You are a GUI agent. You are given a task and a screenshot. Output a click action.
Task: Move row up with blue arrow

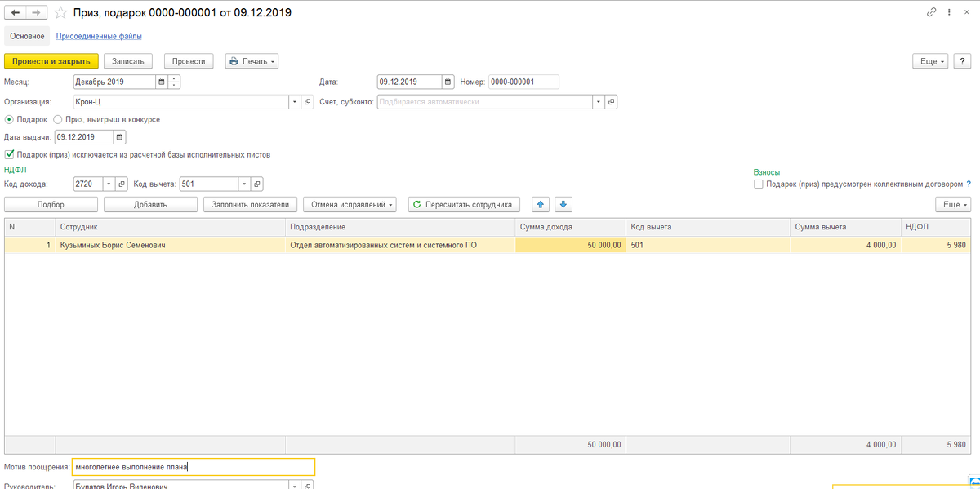click(x=541, y=204)
